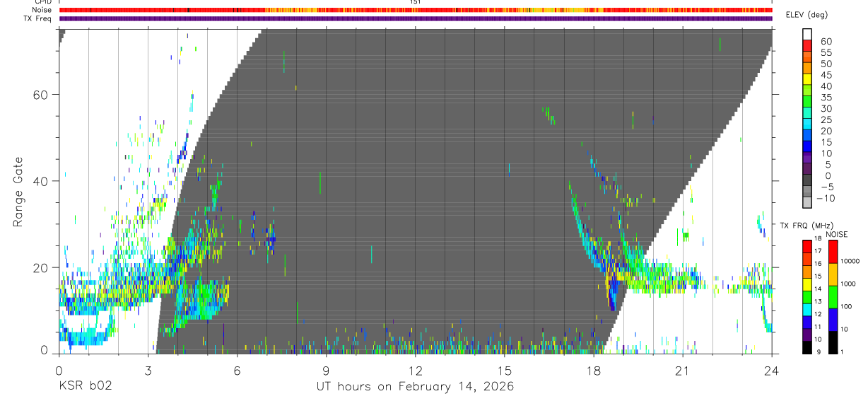
Task: Click the white top segment of the ELEV color bar
Action: coord(807,33)
